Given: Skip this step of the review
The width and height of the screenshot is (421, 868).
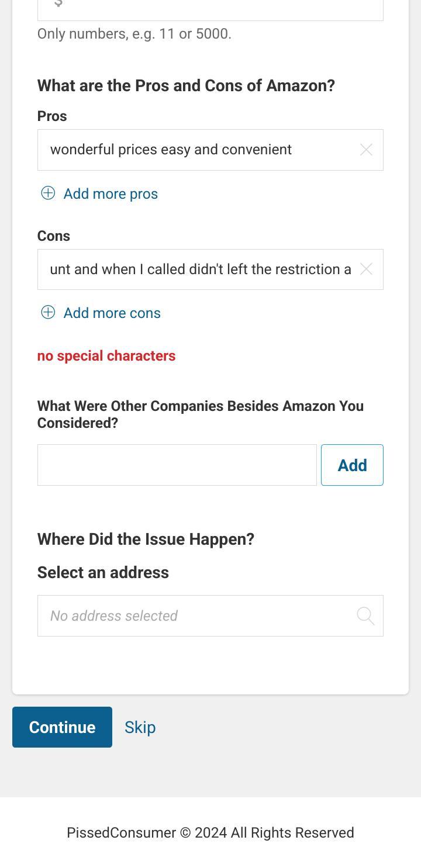Looking at the screenshot, I should 140,727.
